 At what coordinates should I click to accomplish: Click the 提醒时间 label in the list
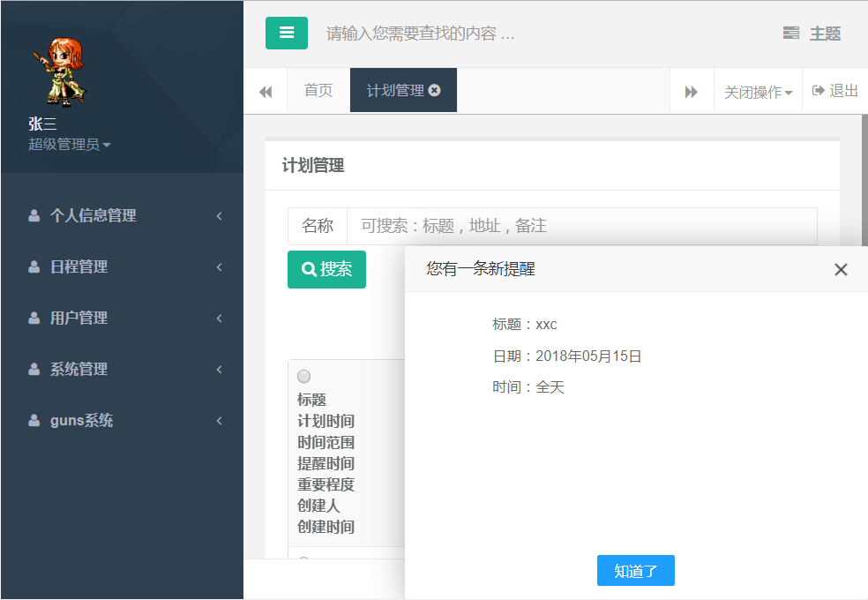pyautogui.click(x=326, y=463)
